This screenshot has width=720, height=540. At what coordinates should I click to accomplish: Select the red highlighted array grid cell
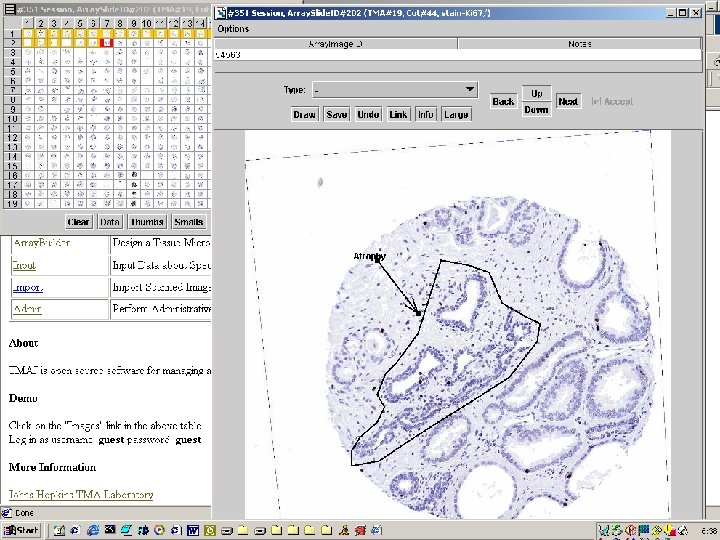(106, 43)
